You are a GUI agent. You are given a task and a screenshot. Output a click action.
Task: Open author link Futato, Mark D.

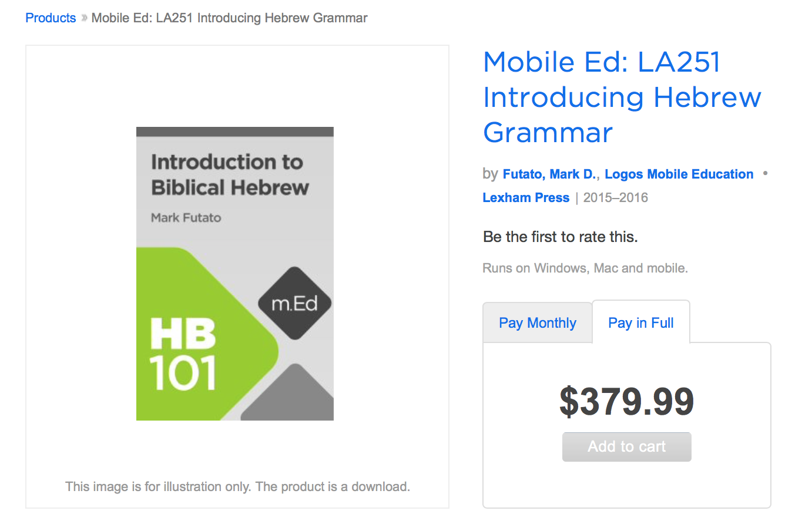click(549, 174)
